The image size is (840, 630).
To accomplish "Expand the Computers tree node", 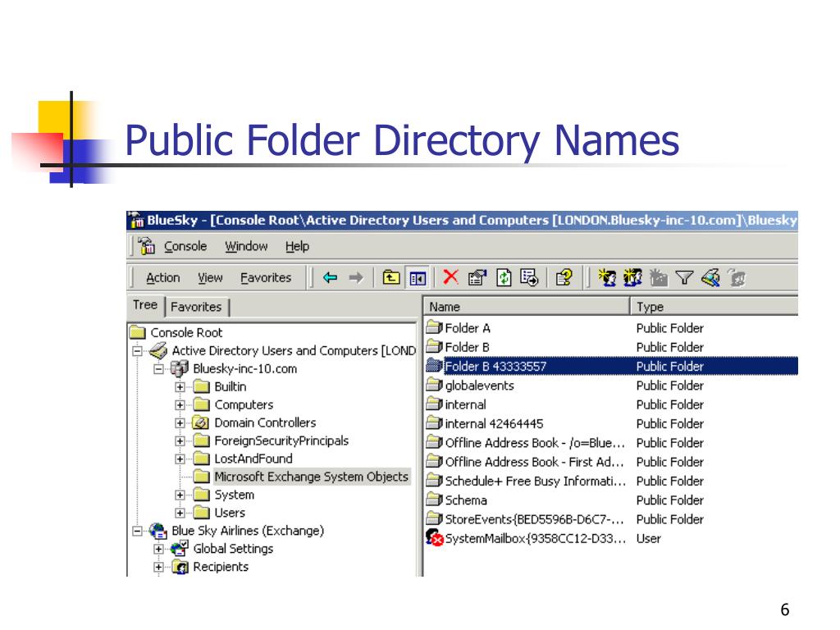I will (180, 405).
